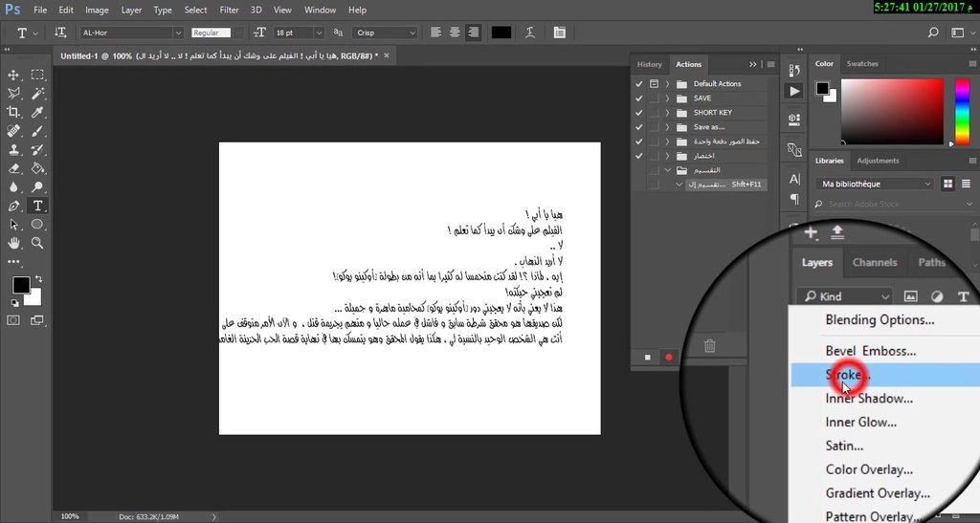Toggle Quick Mask mode
The height and width of the screenshot is (523, 980).
(13, 320)
